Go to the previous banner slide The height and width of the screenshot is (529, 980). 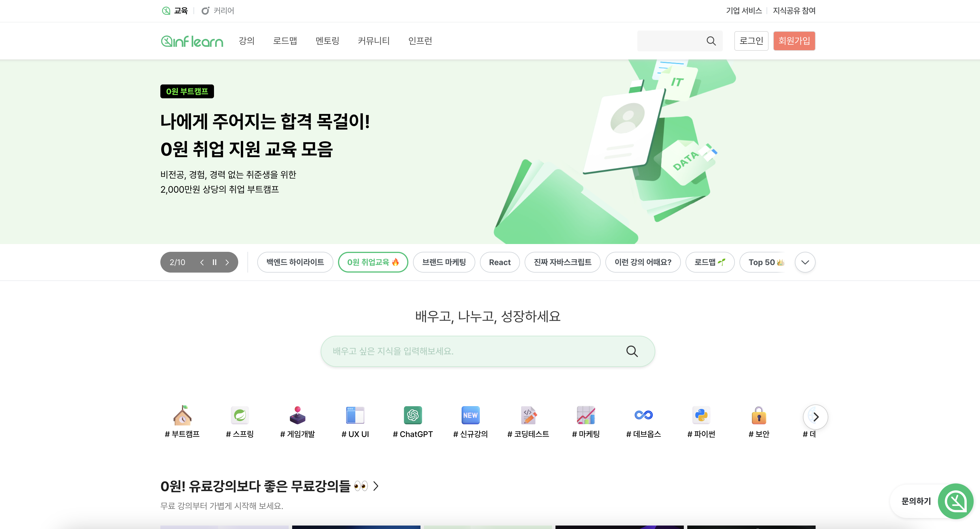click(202, 262)
